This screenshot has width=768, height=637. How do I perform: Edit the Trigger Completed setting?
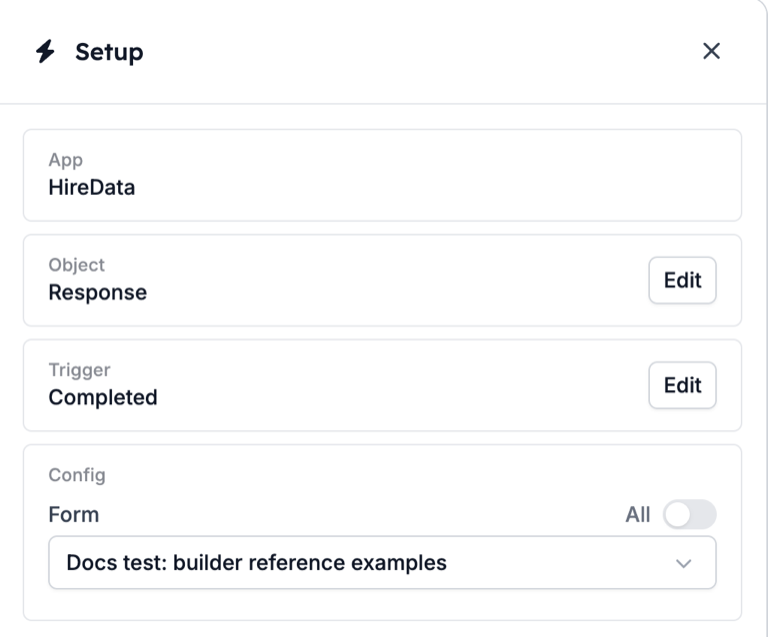(682, 385)
